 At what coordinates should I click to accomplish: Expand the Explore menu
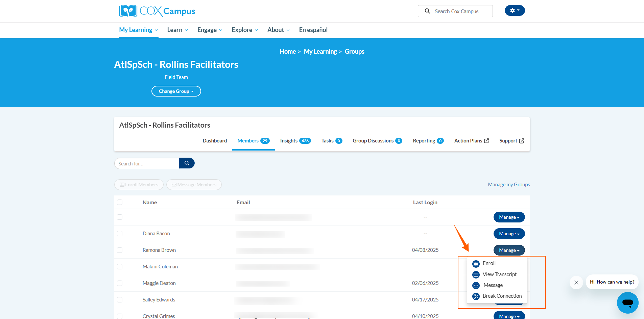click(x=245, y=30)
